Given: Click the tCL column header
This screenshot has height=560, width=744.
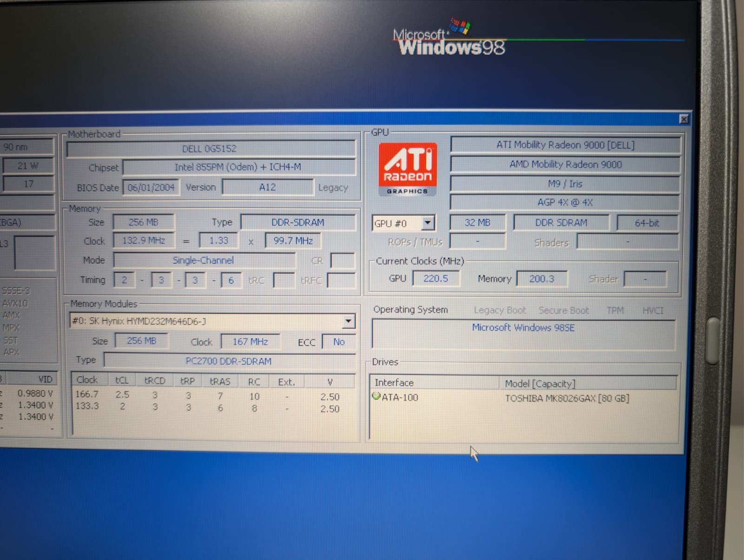Looking at the screenshot, I should 122,380.
